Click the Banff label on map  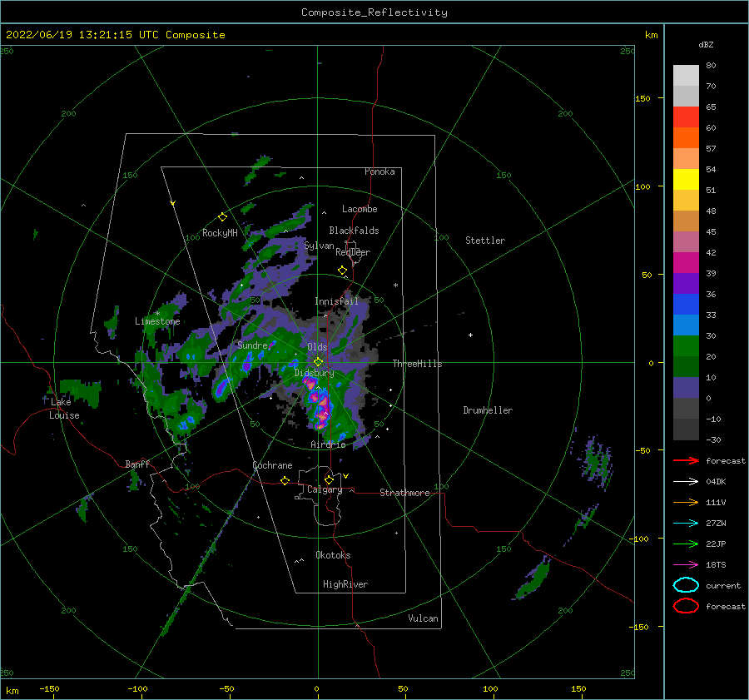137,464
